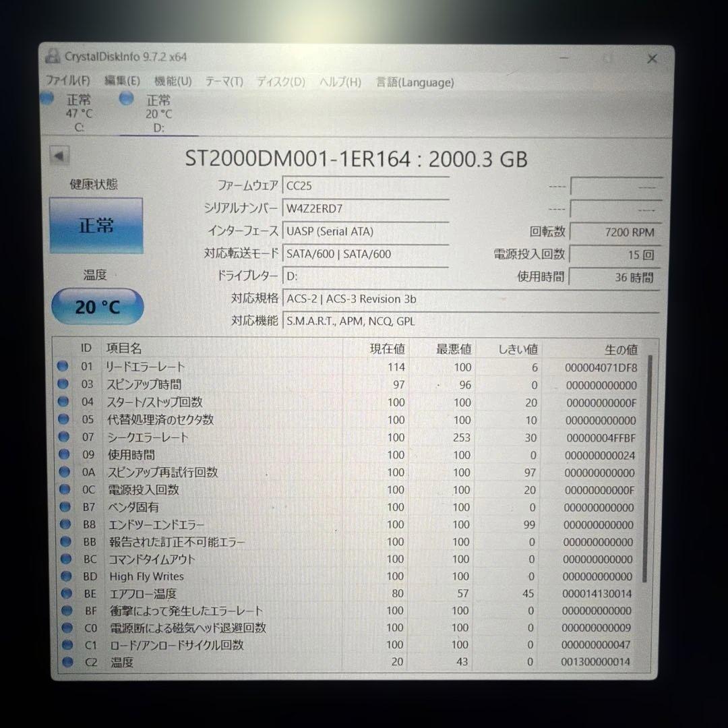Open the 機能(U) menu

(173, 82)
